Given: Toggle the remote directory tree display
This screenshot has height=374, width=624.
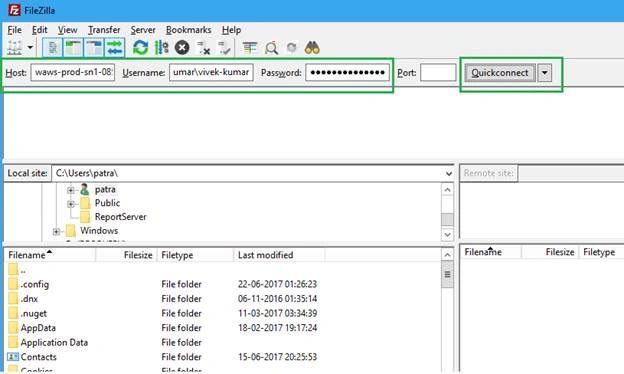Looking at the screenshot, I should click(94, 48).
